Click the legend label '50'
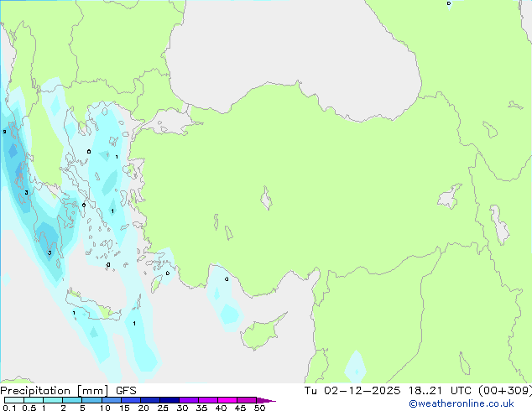 [259, 408]
